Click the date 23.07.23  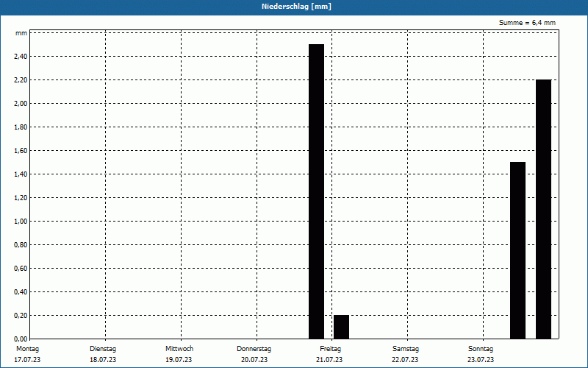tap(481, 360)
